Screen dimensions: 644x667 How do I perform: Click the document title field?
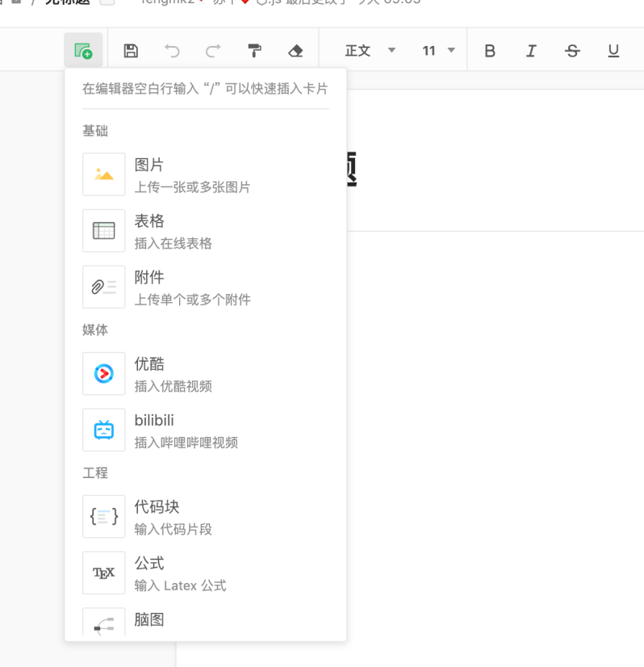point(484,170)
